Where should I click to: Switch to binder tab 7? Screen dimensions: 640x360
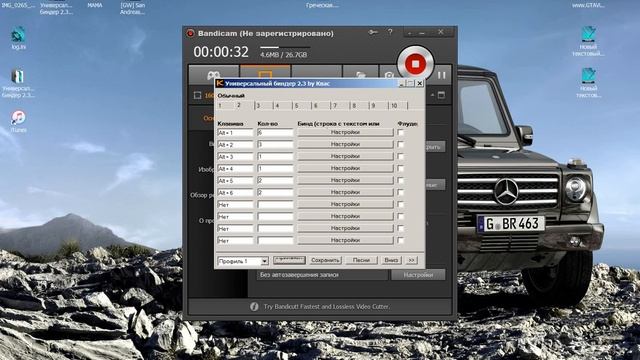[x=341, y=106]
